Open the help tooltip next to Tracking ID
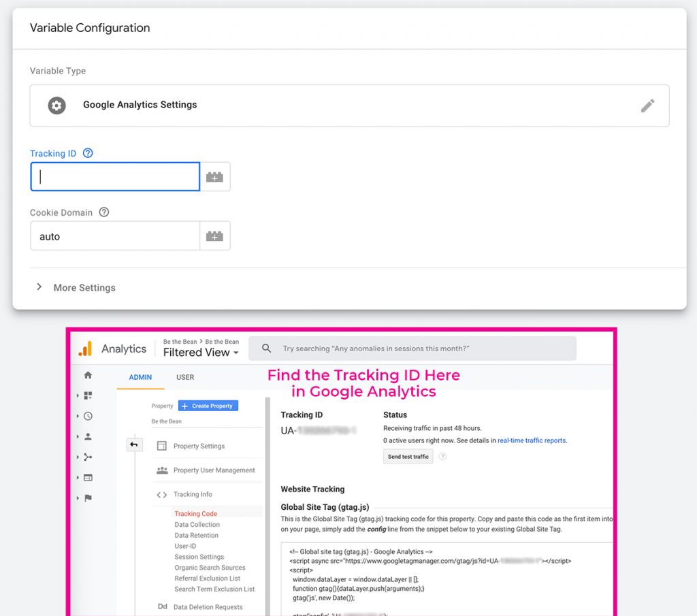This screenshot has width=697, height=616. click(88, 153)
